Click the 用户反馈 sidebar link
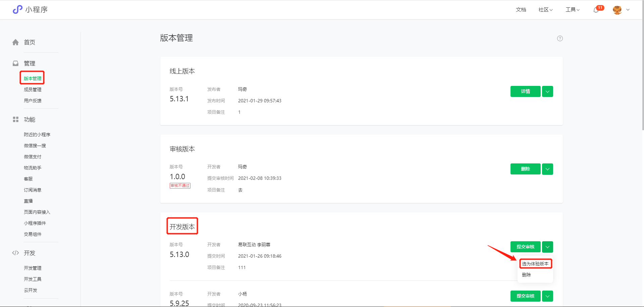644x307 pixels. tap(32, 100)
